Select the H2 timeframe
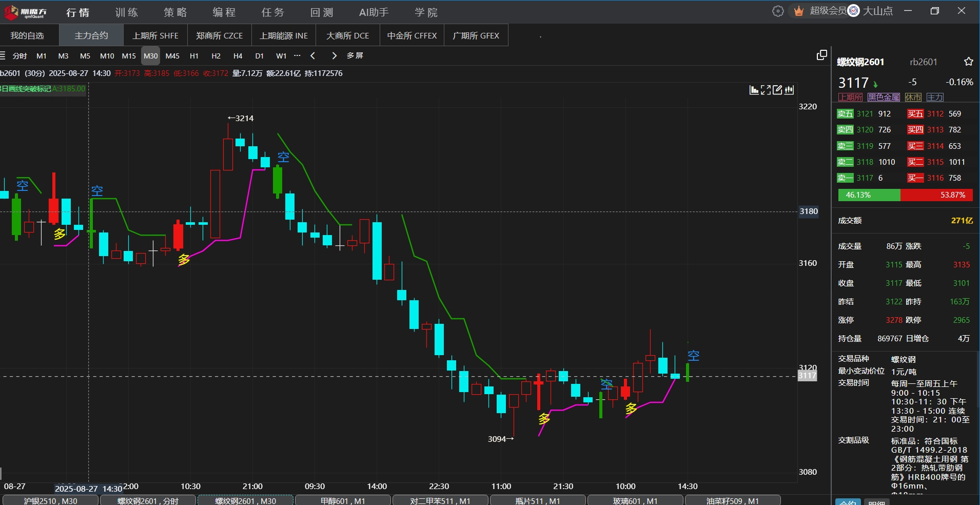This screenshot has width=980, height=505. tap(216, 56)
